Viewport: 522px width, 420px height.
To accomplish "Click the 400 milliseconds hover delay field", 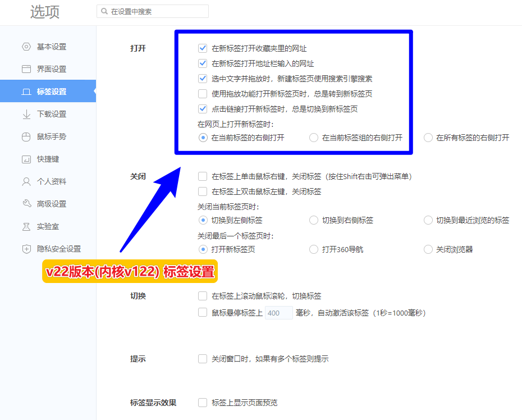I will click(278, 313).
